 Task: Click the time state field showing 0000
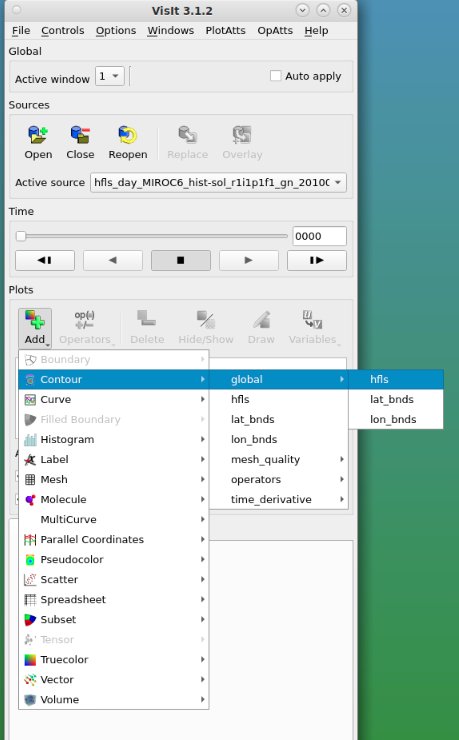click(319, 236)
